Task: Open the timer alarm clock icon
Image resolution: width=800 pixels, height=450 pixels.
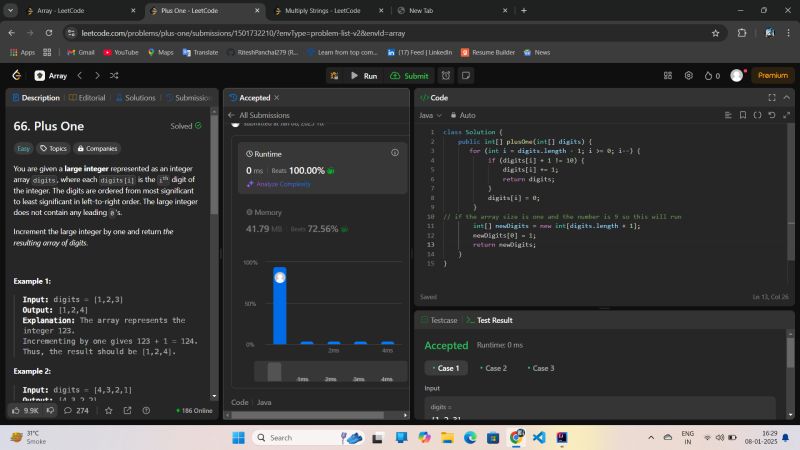Action: click(x=446, y=76)
